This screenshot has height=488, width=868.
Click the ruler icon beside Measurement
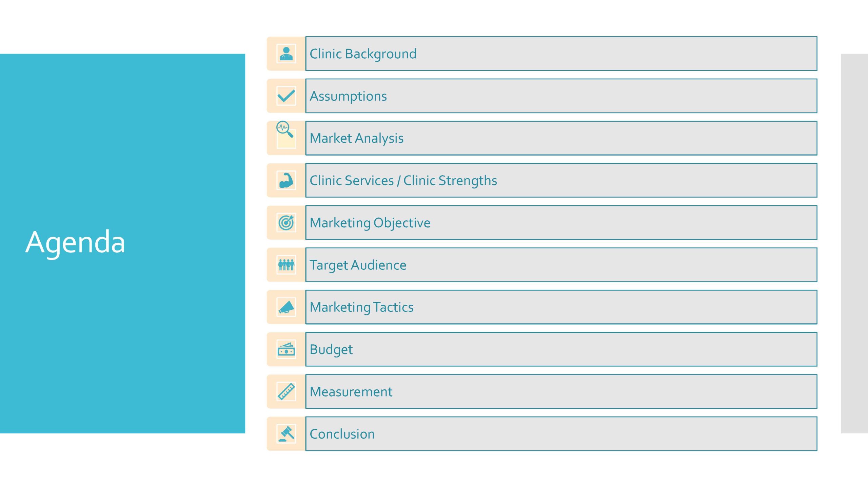click(x=286, y=391)
